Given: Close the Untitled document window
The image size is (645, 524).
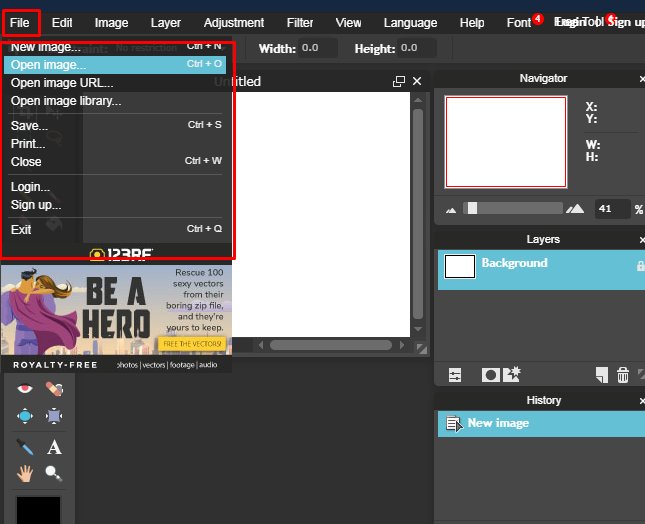Looking at the screenshot, I should coord(417,81).
